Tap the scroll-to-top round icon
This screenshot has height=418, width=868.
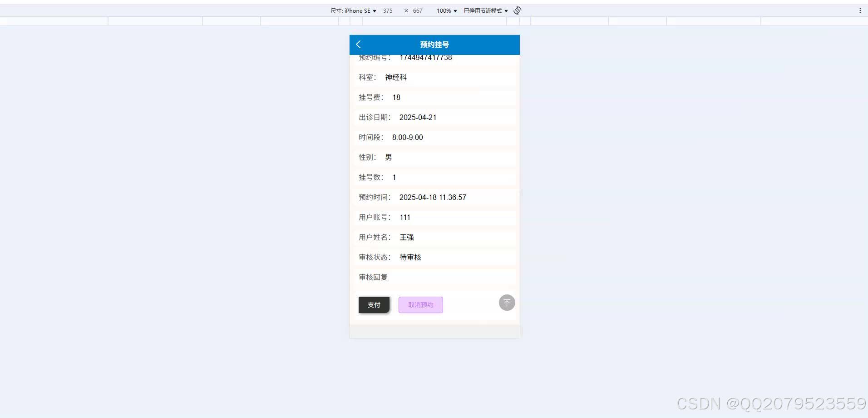(x=507, y=303)
